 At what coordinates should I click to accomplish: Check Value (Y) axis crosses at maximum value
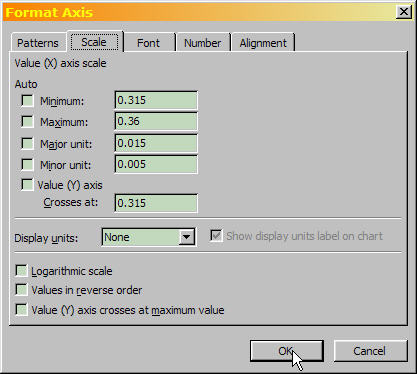click(x=21, y=309)
